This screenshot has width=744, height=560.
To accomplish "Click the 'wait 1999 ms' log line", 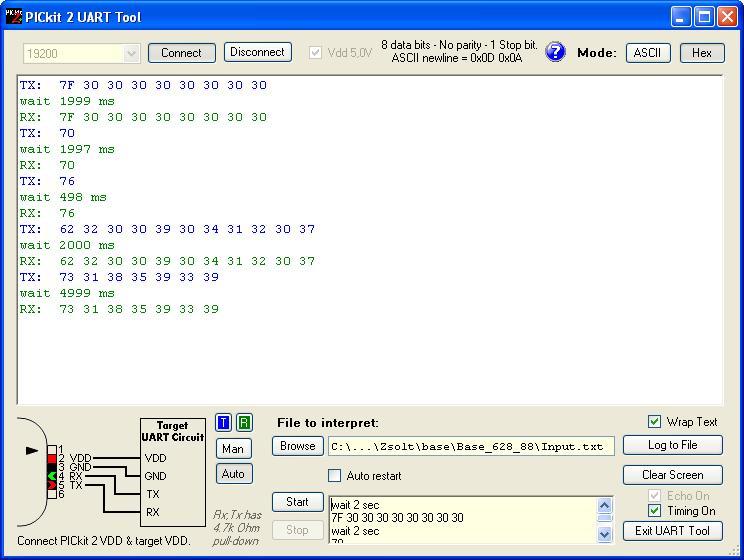I will (x=67, y=101).
